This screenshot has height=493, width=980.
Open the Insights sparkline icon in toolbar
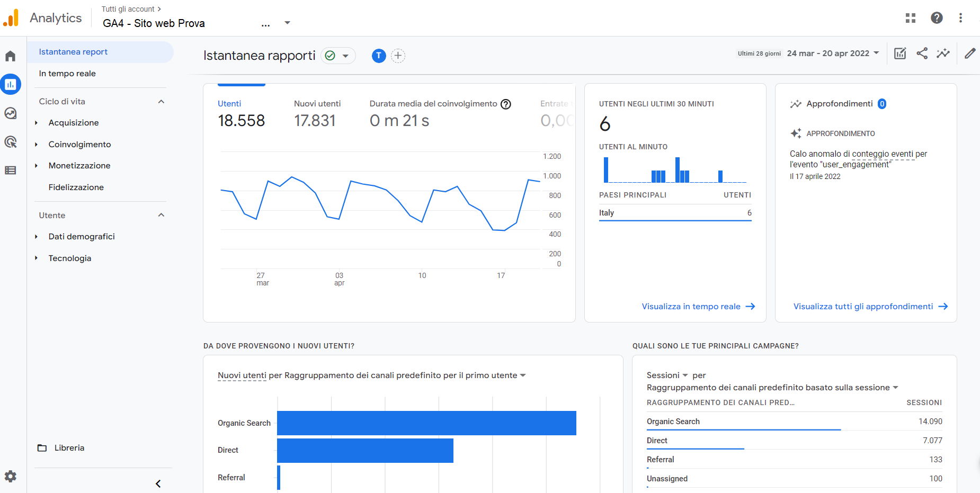[943, 53]
